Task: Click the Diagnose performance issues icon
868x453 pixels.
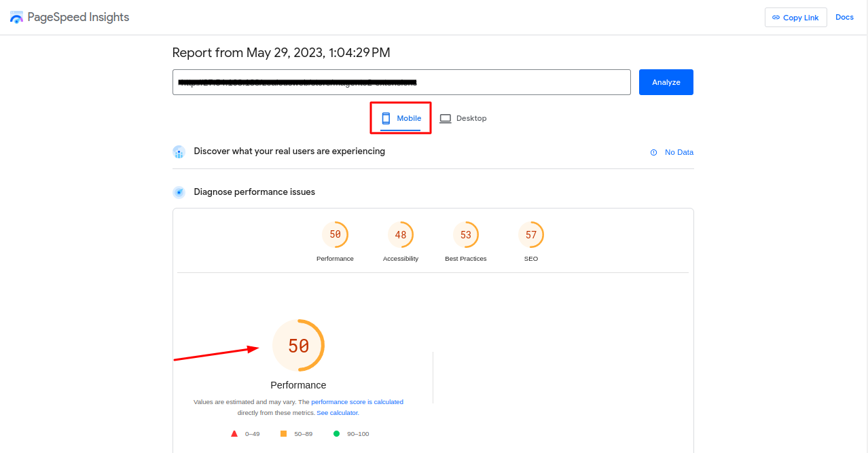Action: pos(179,192)
